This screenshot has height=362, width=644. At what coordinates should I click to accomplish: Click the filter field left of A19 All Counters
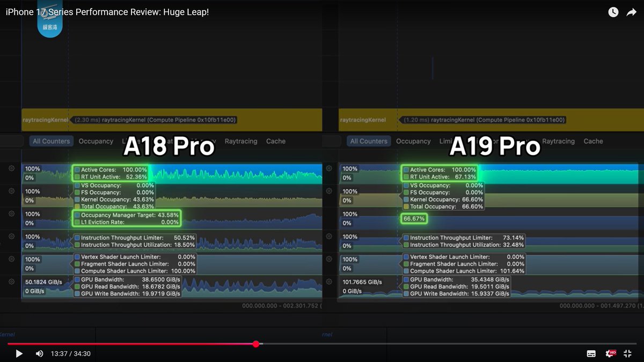point(331,141)
